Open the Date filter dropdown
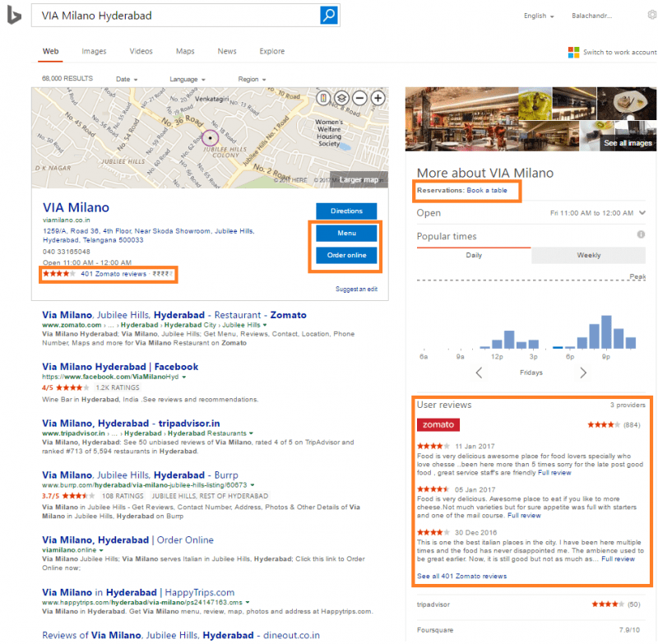This screenshot has height=644, width=658. coord(127,79)
